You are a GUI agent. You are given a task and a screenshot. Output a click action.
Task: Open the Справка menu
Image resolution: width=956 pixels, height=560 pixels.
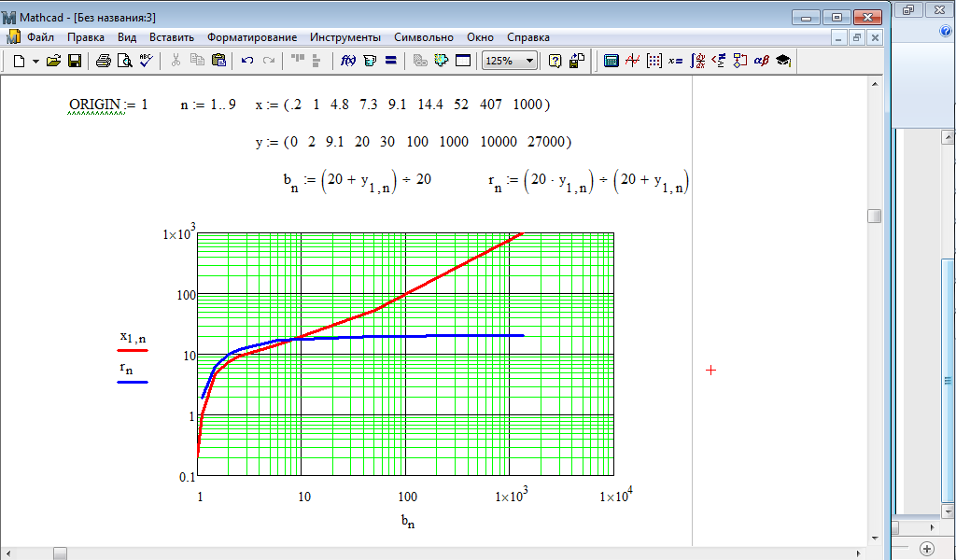(x=527, y=37)
